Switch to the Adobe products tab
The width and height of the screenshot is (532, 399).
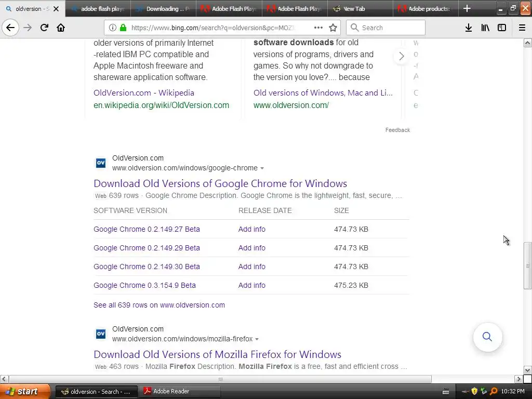(x=426, y=9)
